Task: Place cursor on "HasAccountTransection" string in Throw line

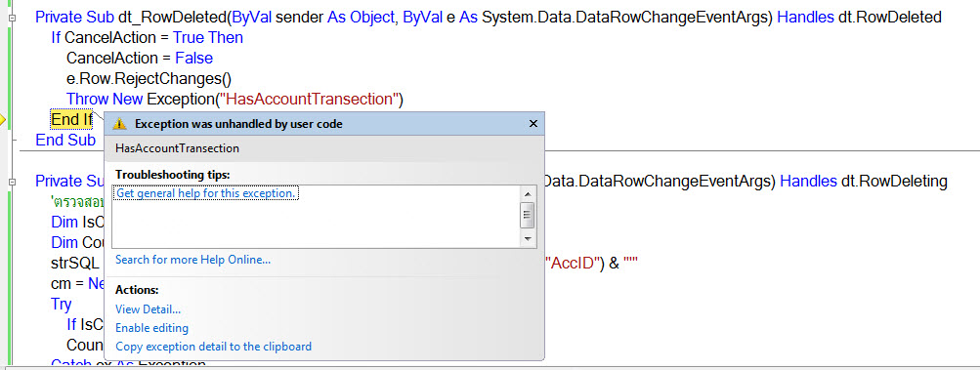Action: coord(313,99)
